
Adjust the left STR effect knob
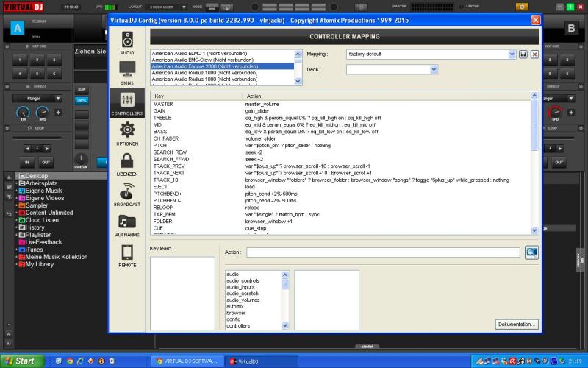point(24,113)
